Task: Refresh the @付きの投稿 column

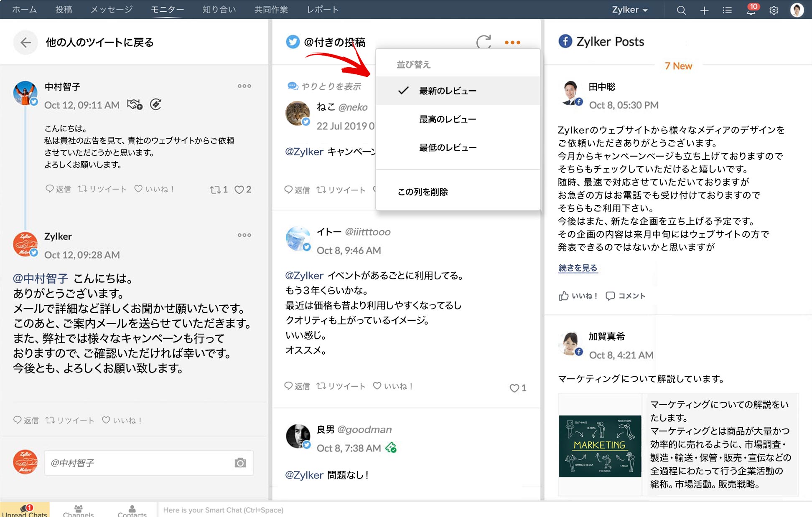Action: coord(484,42)
